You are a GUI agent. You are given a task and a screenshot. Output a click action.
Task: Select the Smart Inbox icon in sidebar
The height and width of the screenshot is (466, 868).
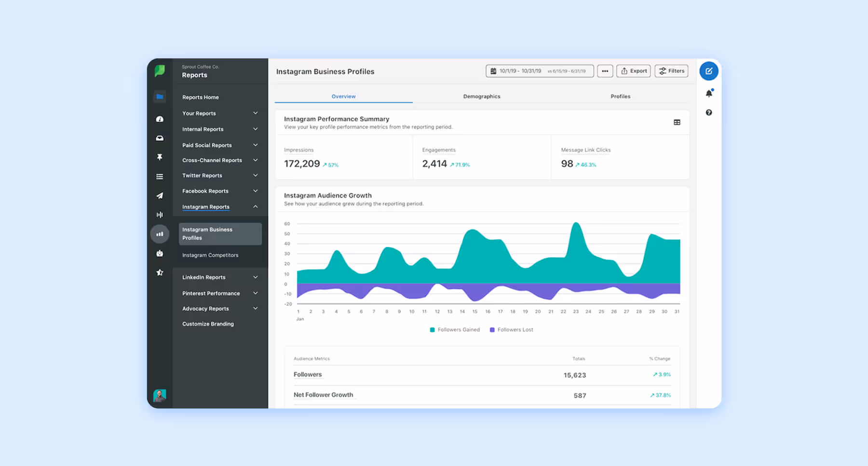[x=160, y=138]
